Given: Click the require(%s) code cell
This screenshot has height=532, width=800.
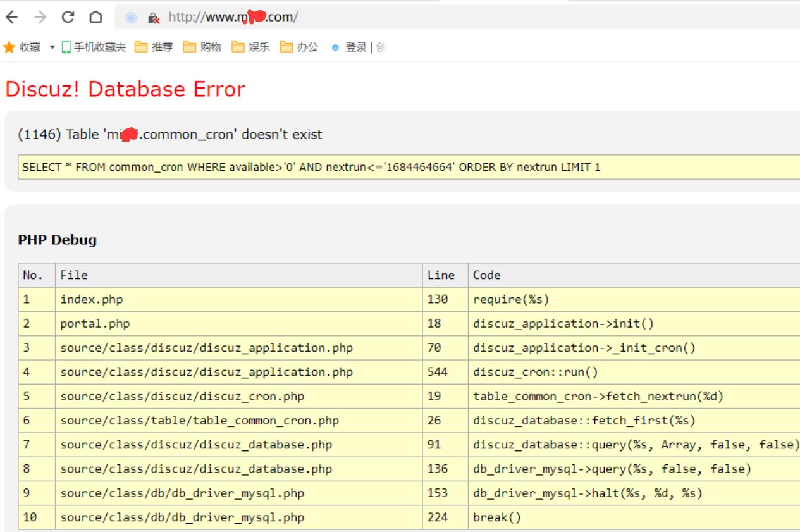Looking at the screenshot, I should (634, 299).
